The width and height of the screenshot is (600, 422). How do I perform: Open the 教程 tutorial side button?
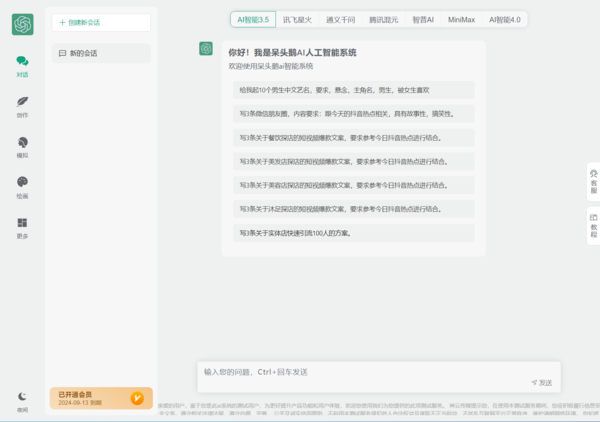[x=593, y=226]
